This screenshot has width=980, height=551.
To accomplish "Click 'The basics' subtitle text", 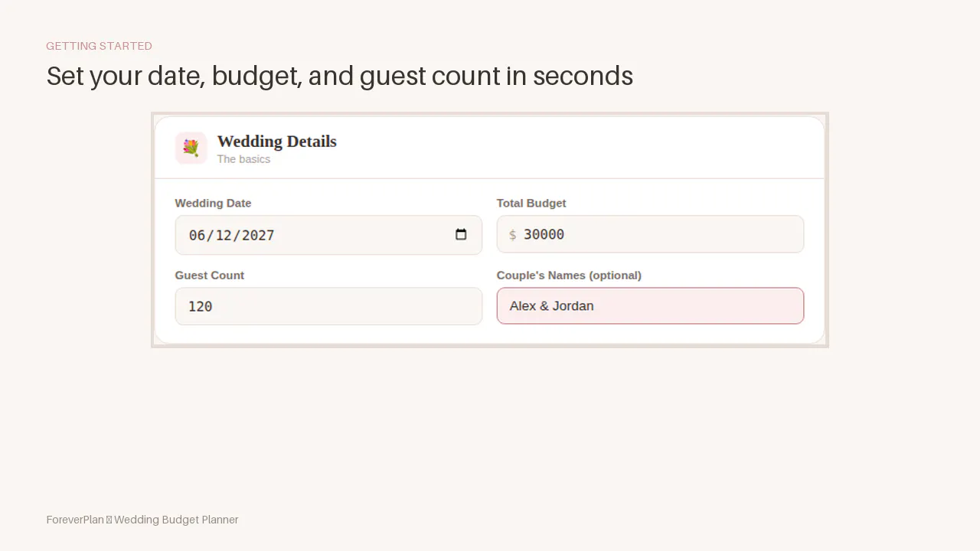I will tap(243, 159).
